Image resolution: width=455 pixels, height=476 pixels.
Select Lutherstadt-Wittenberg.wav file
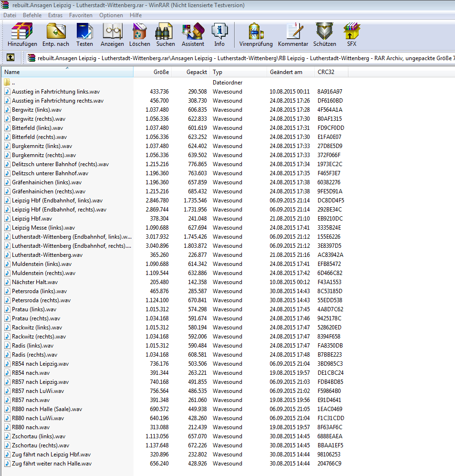tap(47, 254)
